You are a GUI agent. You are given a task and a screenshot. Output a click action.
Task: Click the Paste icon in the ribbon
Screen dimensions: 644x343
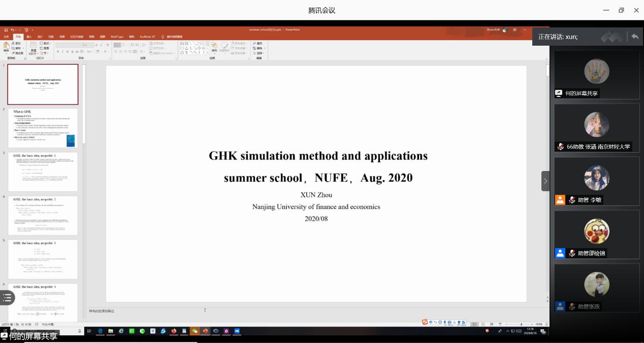[7, 47]
